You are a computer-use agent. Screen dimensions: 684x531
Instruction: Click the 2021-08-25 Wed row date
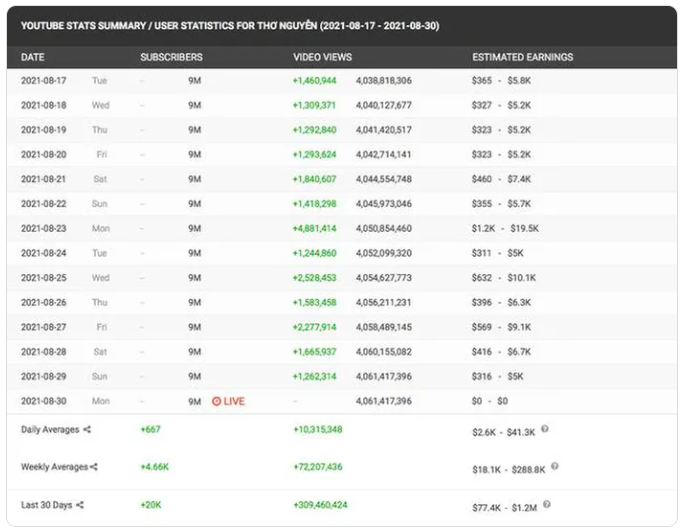43,278
